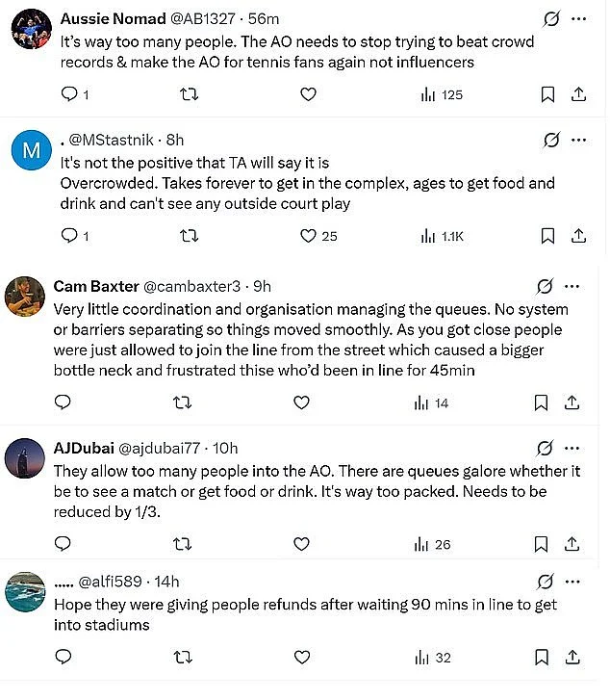Share the @alfi589 refunds tweet
The image size is (610, 700).
(574, 657)
